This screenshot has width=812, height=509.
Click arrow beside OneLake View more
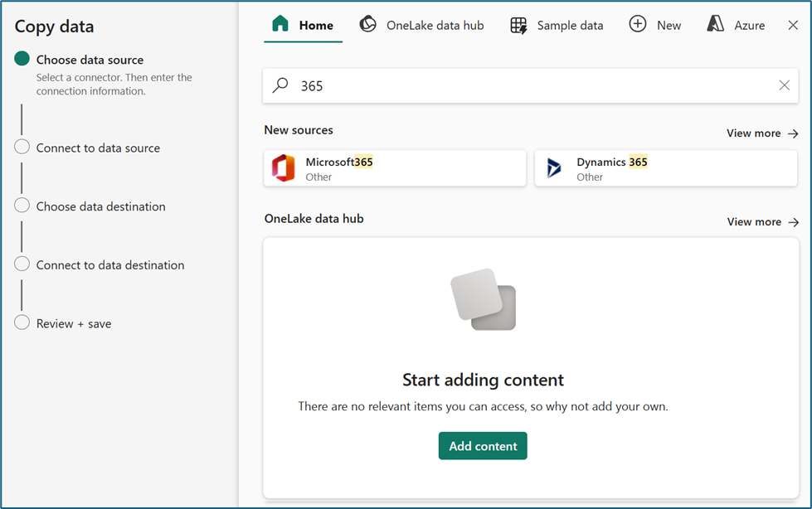pyautogui.click(x=794, y=222)
